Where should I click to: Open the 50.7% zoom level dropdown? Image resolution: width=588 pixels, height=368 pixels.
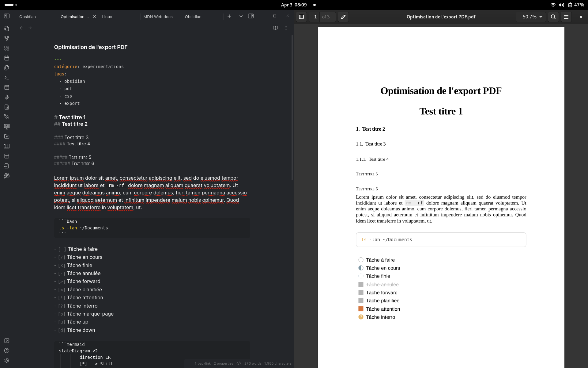[x=531, y=17]
